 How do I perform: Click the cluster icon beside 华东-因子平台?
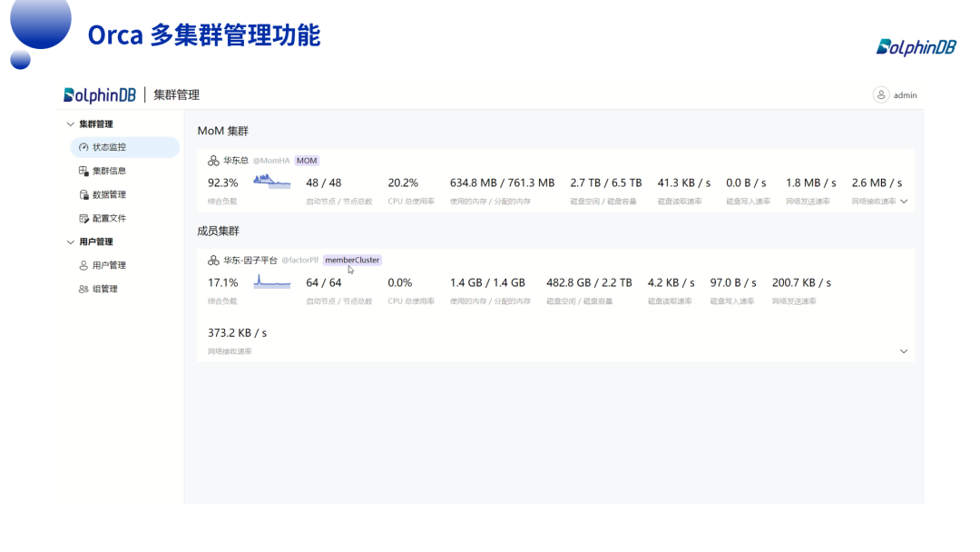[214, 260]
